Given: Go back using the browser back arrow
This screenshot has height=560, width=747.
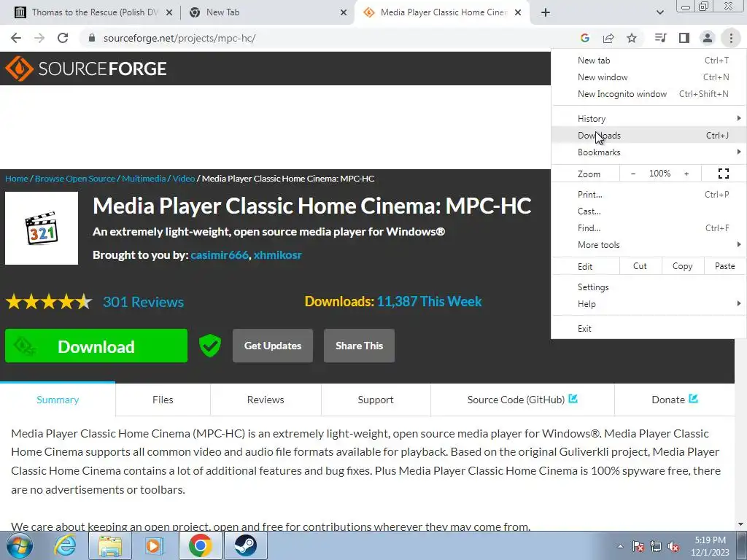Looking at the screenshot, I should point(16,38).
